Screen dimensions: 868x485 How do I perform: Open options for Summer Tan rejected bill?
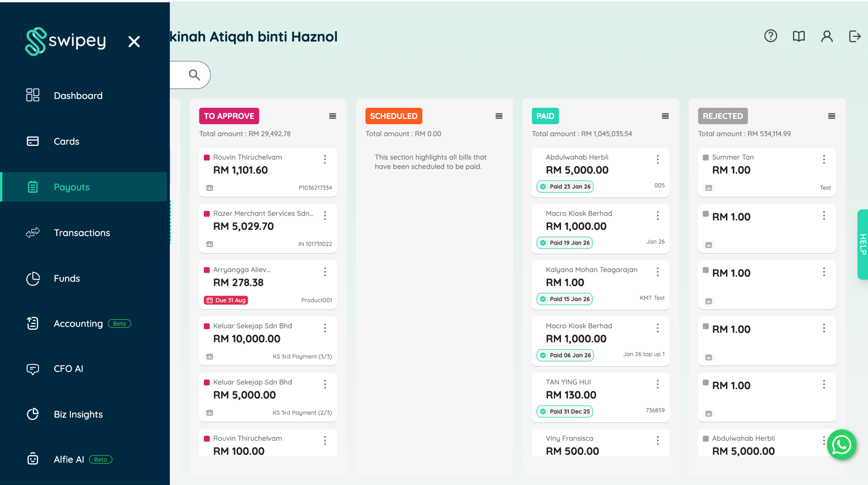[x=824, y=159]
